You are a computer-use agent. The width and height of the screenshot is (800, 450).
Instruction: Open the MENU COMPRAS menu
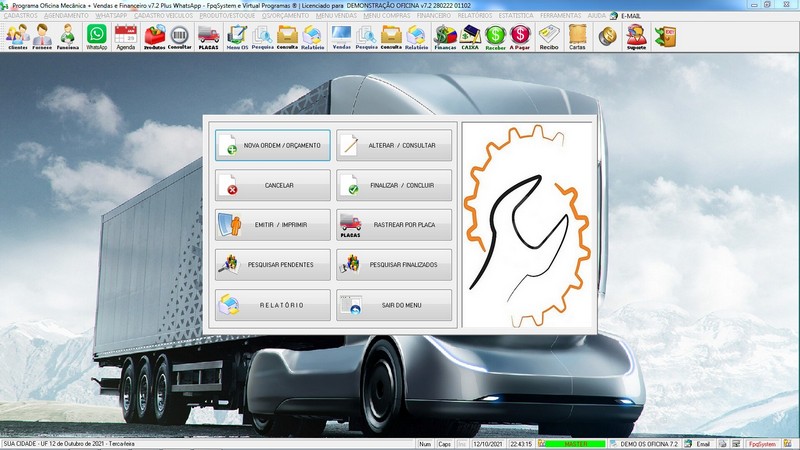[387, 16]
